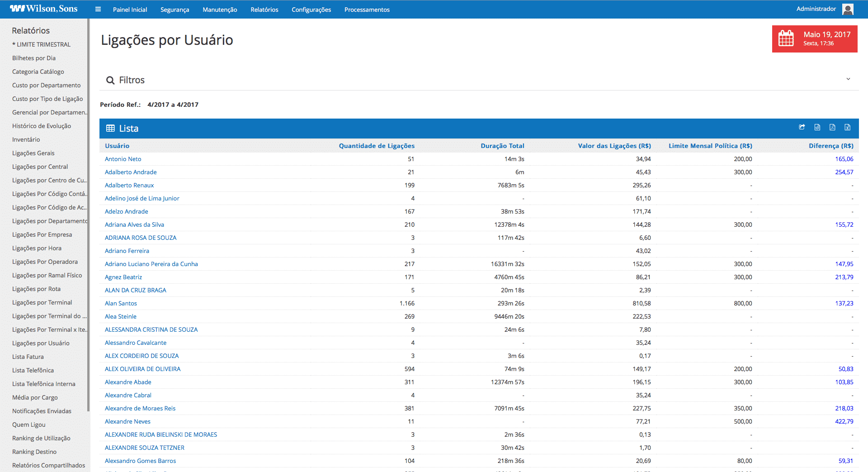Click the red calendar icon
868x472 pixels.
coord(786,38)
